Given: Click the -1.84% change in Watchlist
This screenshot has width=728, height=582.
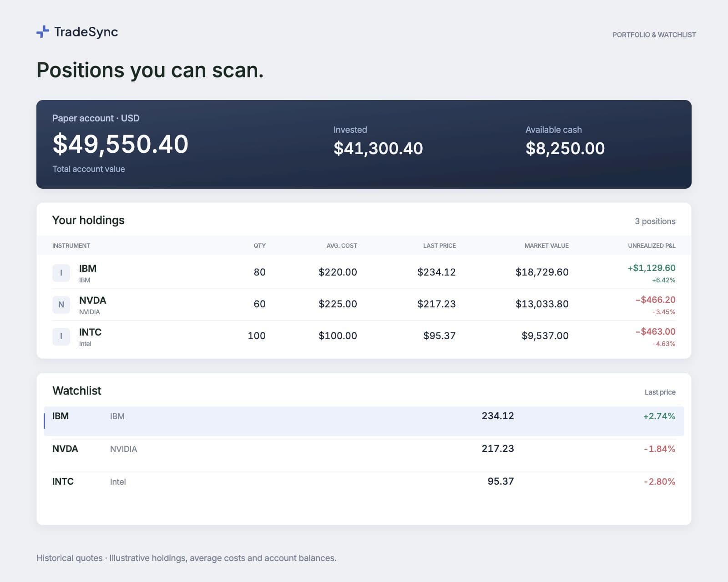Looking at the screenshot, I should point(659,449).
